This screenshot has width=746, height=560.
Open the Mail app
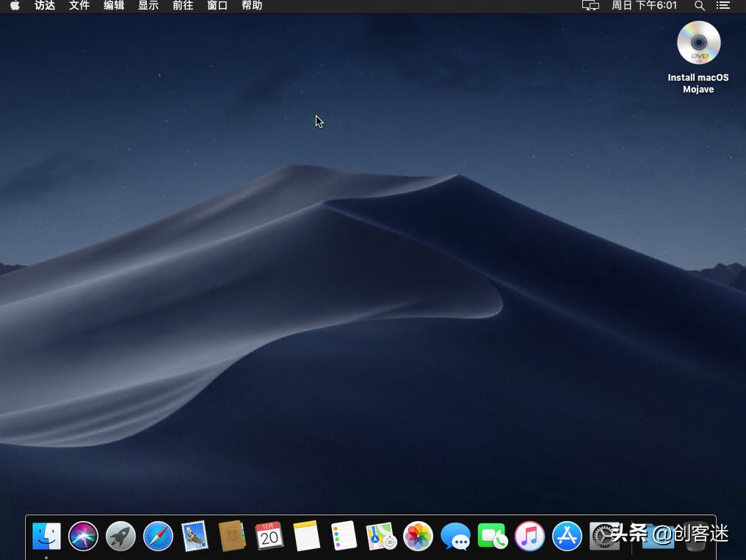[x=195, y=536]
